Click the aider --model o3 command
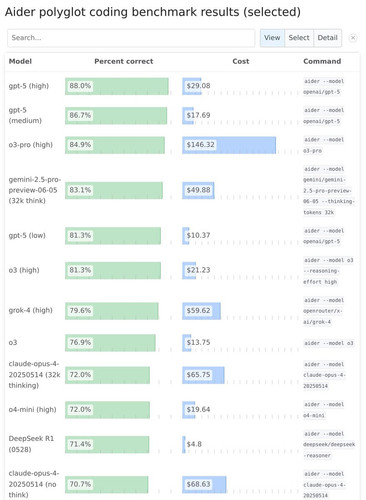The image size is (366, 500). (x=328, y=343)
